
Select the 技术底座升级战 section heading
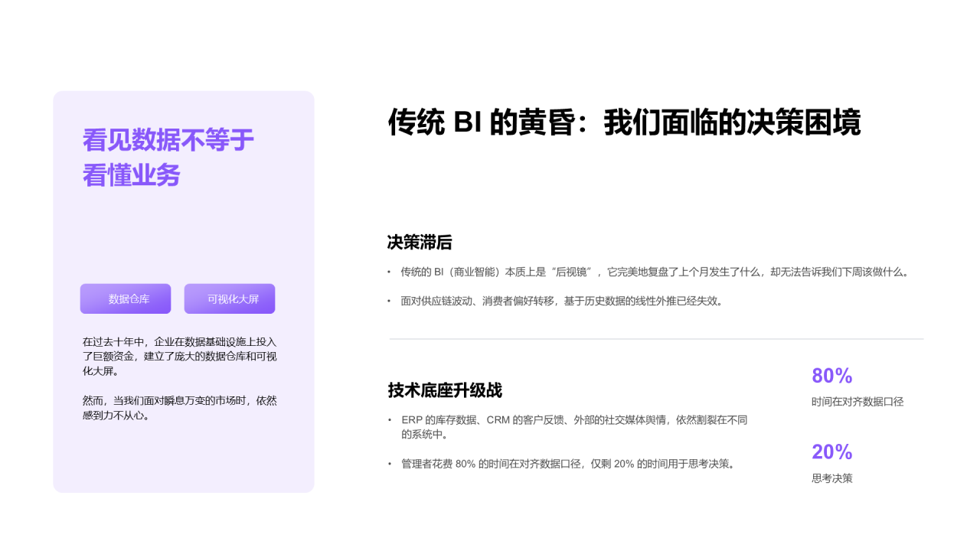click(x=443, y=390)
